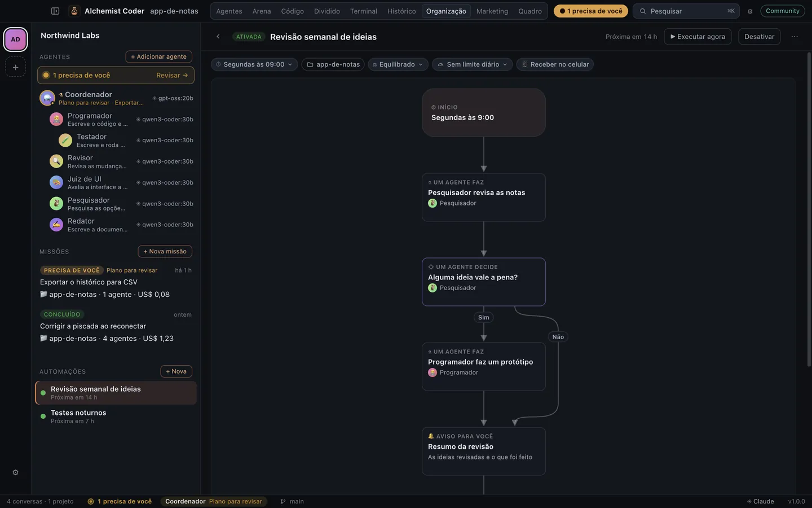Open mission Corrigir a piscada ao reconectar
Viewport: 812px width, 508px height.
tap(116, 326)
